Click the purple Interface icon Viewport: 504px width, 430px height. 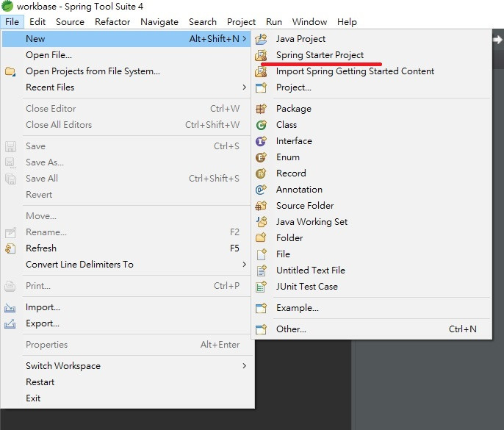[x=261, y=141]
